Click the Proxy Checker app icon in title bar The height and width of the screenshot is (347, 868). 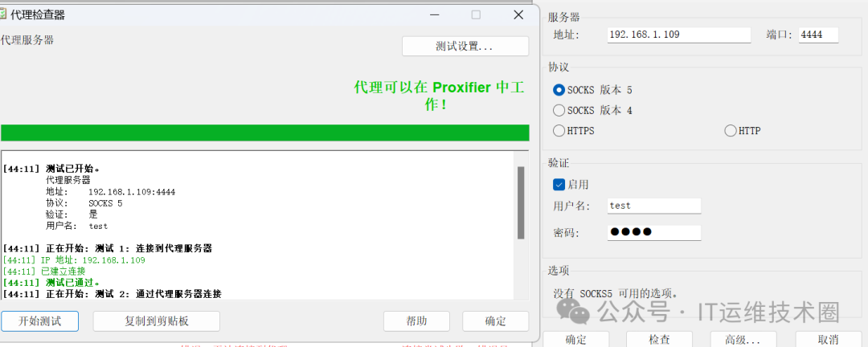pos(2,15)
